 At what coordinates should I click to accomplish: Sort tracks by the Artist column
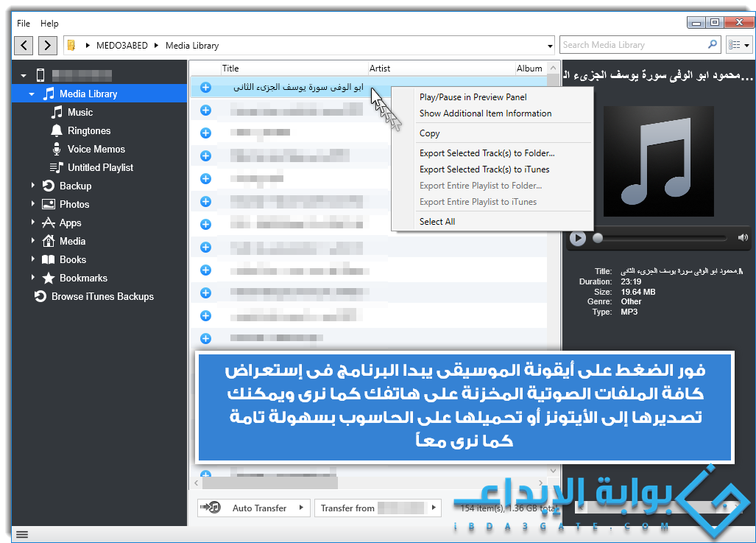pyautogui.click(x=442, y=69)
